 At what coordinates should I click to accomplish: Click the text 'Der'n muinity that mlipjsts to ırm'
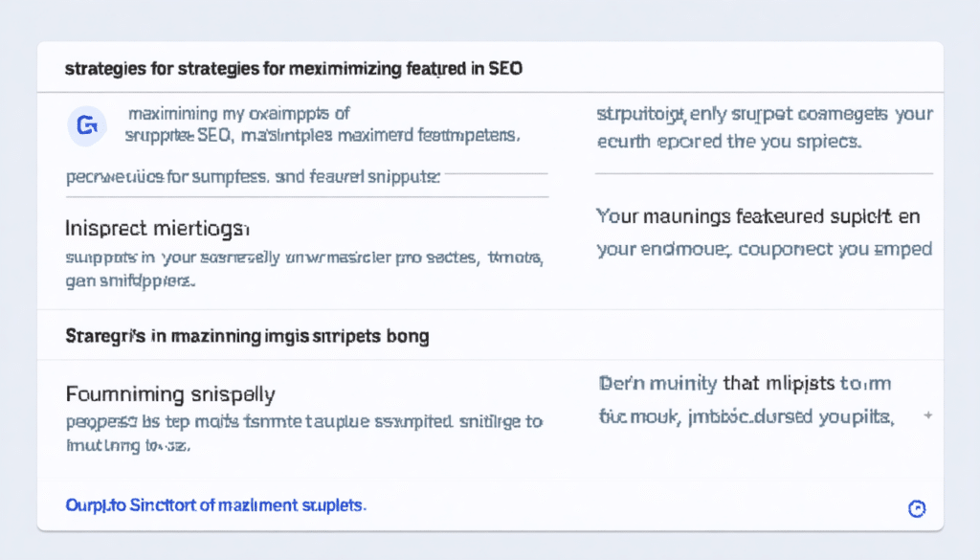745,383
